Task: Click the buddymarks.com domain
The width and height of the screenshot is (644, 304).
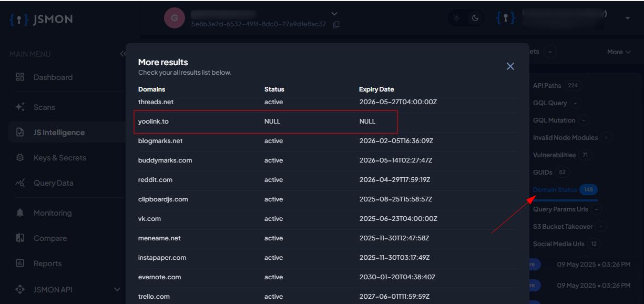Action: click(x=165, y=160)
